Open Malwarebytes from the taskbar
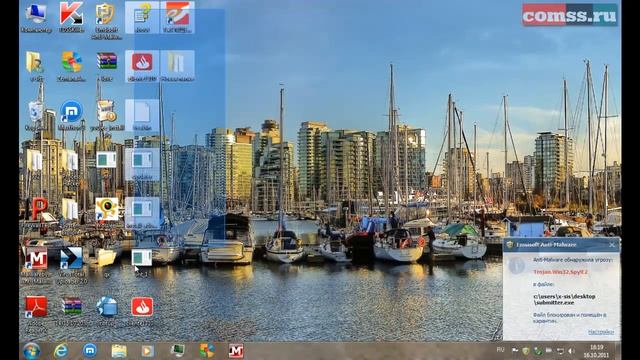The width and height of the screenshot is (640, 360). (236, 351)
